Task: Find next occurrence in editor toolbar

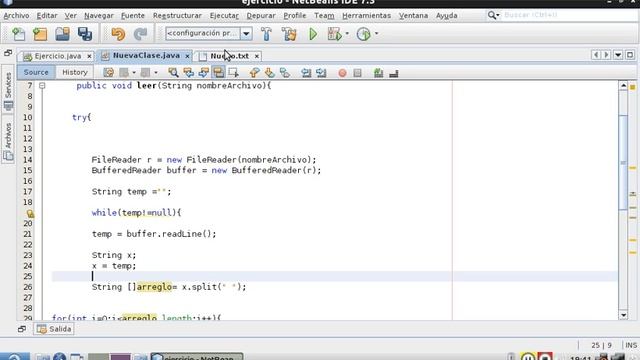Action: pyautogui.click(x=203, y=73)
